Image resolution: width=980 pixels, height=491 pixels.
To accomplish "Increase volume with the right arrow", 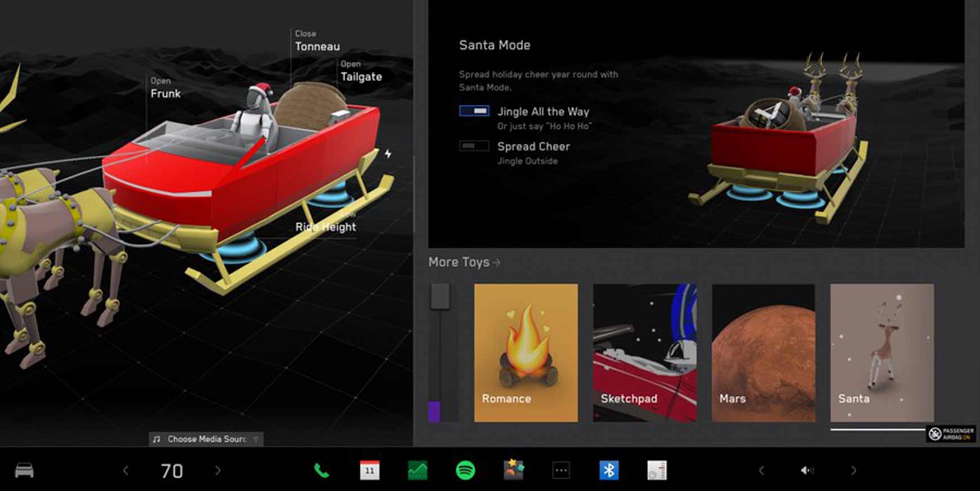I will (853, 470).
